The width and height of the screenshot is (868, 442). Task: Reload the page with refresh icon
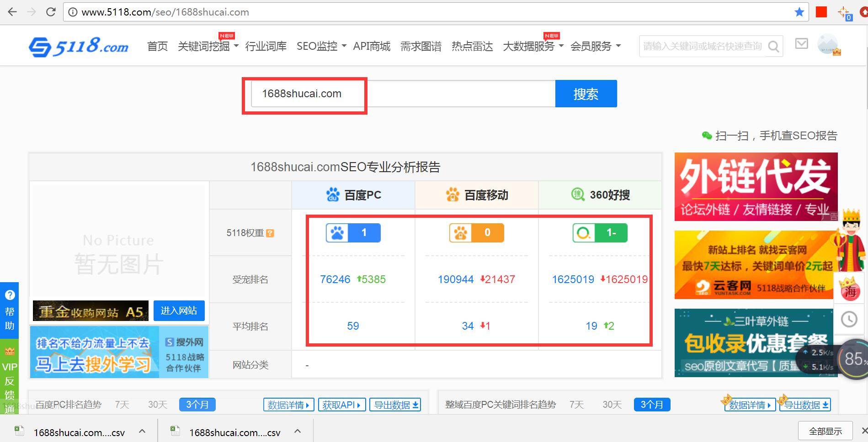point(51,12)
